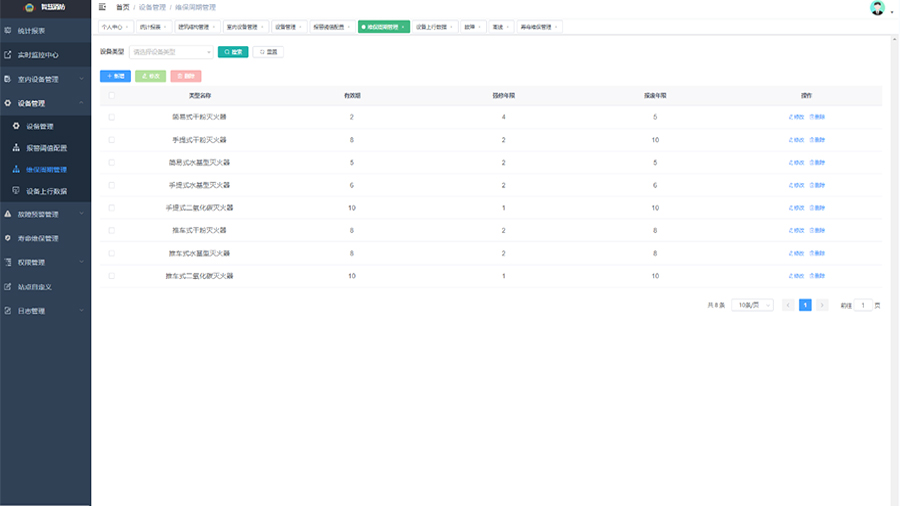Switch to the 个人中心 tab

click(x=112, y=27)
